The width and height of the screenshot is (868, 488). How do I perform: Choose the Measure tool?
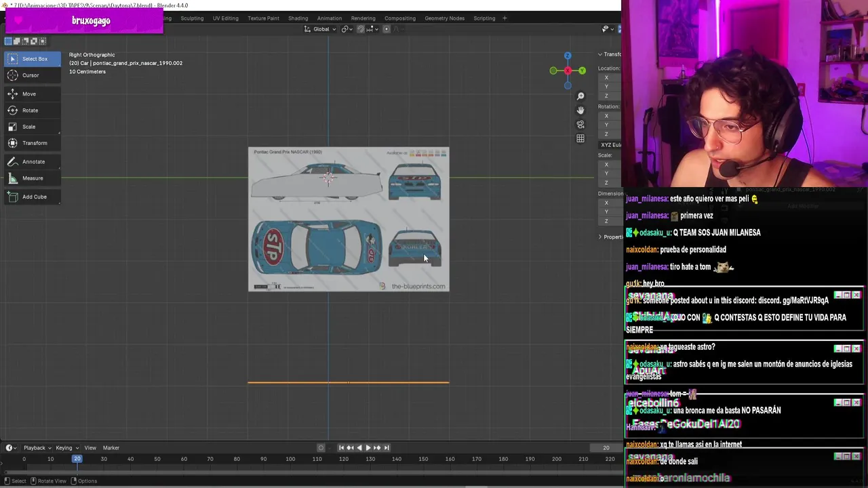coord(32,178)
